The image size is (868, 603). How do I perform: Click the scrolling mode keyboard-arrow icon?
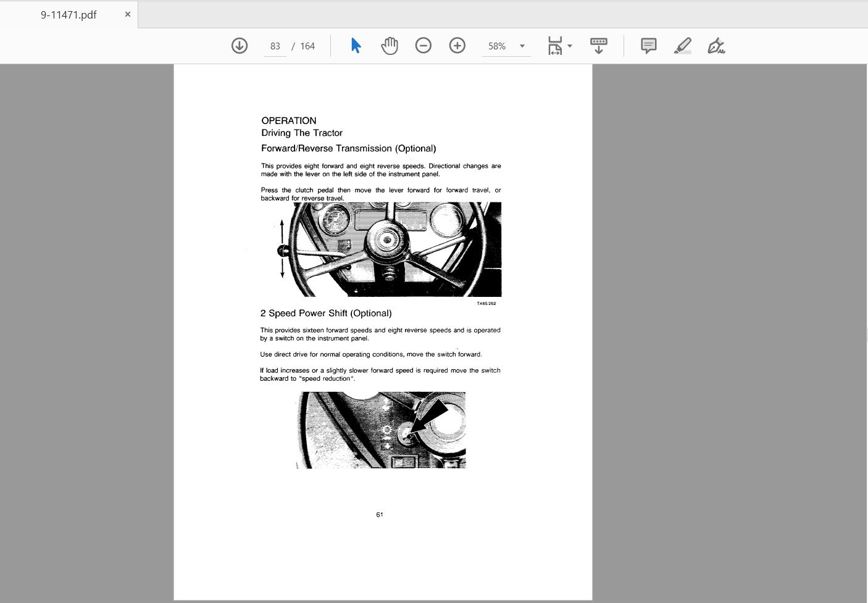pos(599,46)
